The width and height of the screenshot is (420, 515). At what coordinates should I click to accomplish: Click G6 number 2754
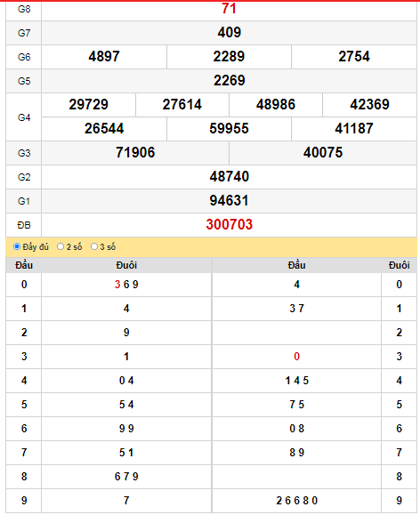[x=354, y=57]
